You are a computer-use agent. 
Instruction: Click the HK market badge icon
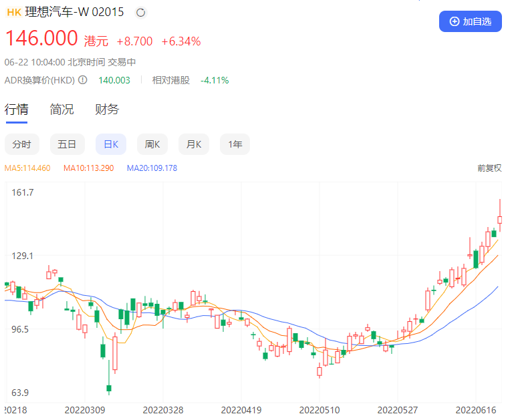click(x=14, y=13)
